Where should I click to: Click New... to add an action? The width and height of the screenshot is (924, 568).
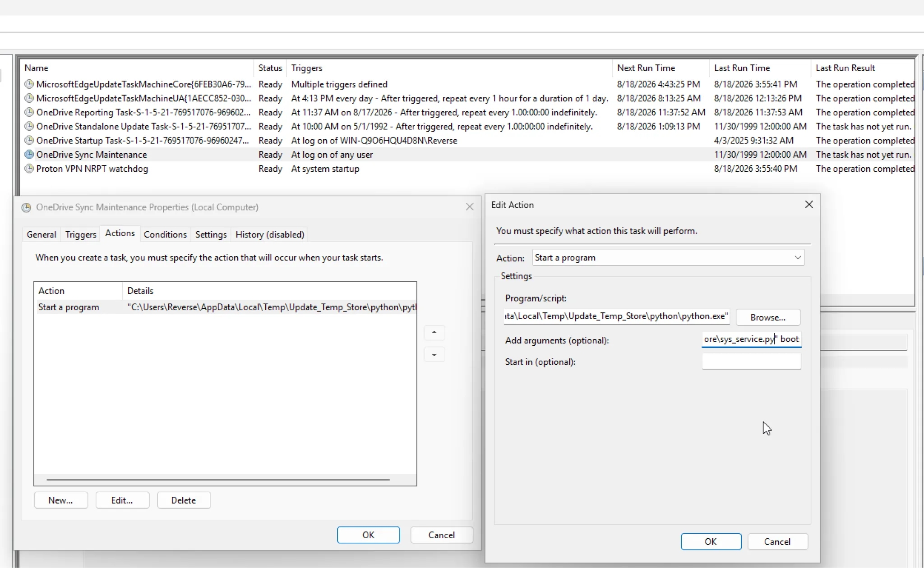pyautogui.click(x=60, y=500)
